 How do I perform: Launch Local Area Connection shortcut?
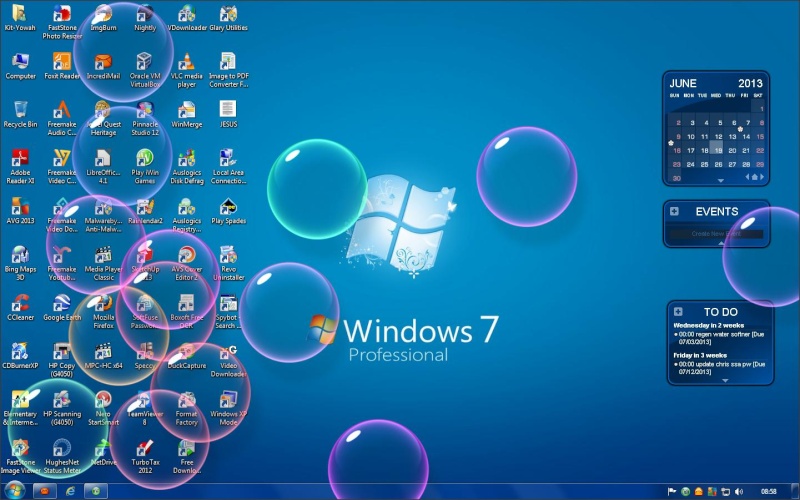pos(228,167)
